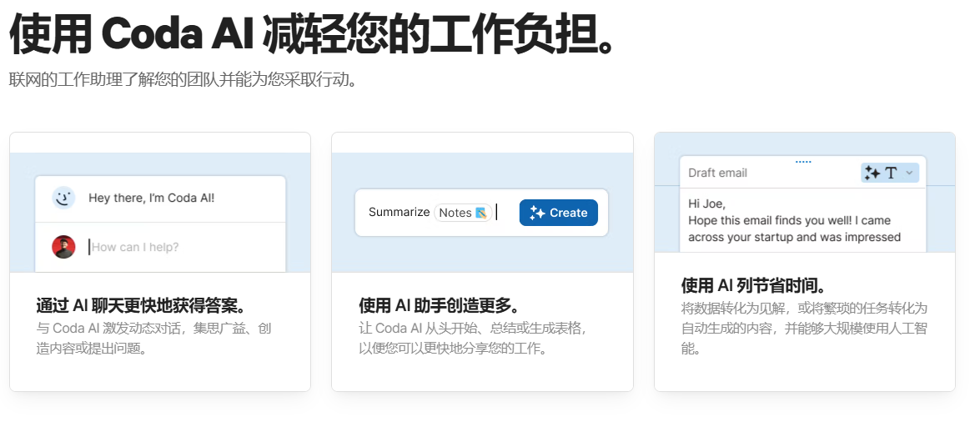
Task: Click the heading 通过 AI 聊天更快地获得答案。
Action: pos(141,306)
